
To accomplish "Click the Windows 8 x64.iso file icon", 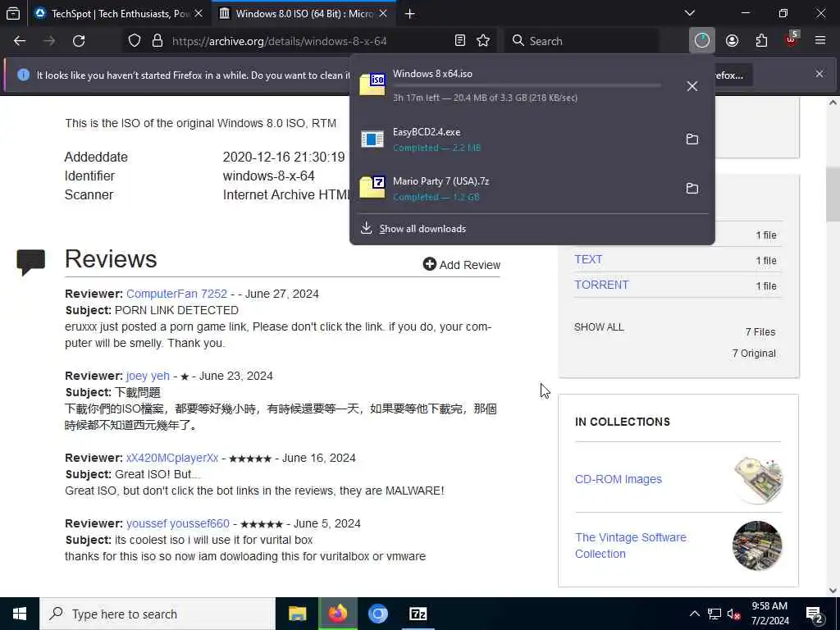I will point(372,84).
